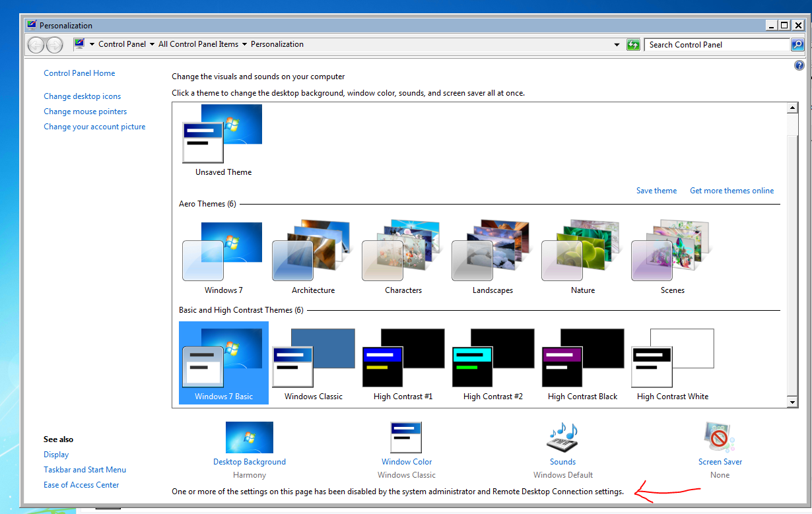Image resolution: width=812 pixels, height=514 pixels.
Task: Select the High Contrast White theme
Action: tap(672, 364)
